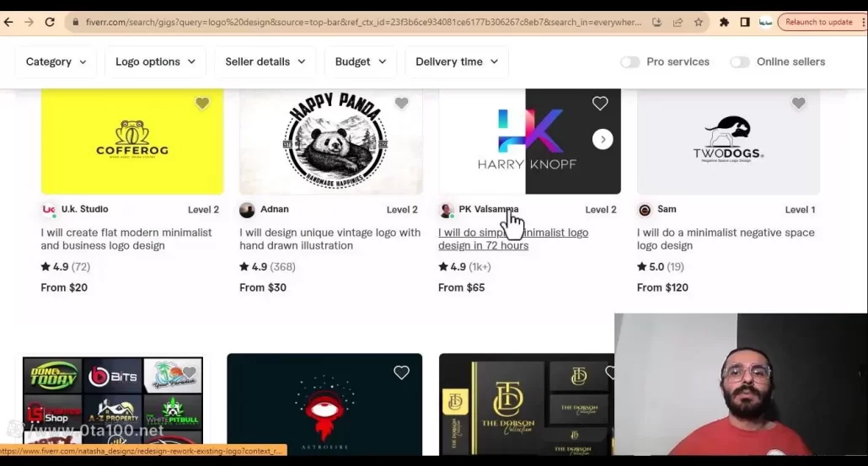Enable the Online sellers switch
868x466 pixels.
(x=740, y=62)
